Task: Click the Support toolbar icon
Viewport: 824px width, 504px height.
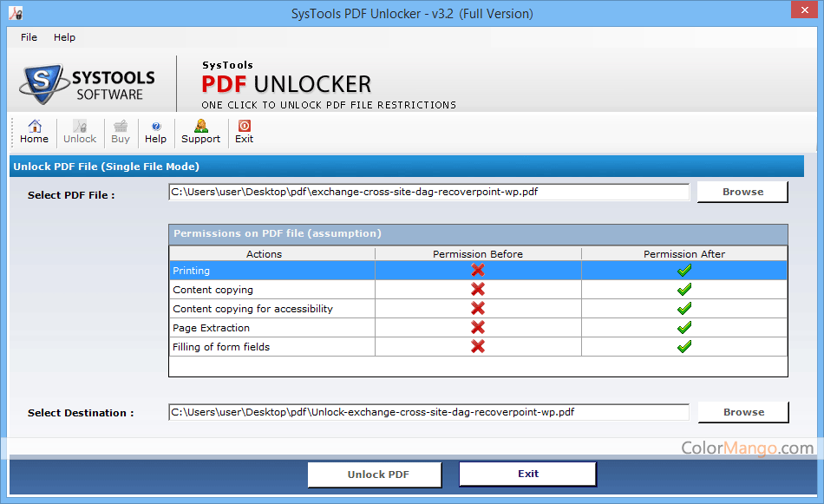Action: [x=200, y=132]
